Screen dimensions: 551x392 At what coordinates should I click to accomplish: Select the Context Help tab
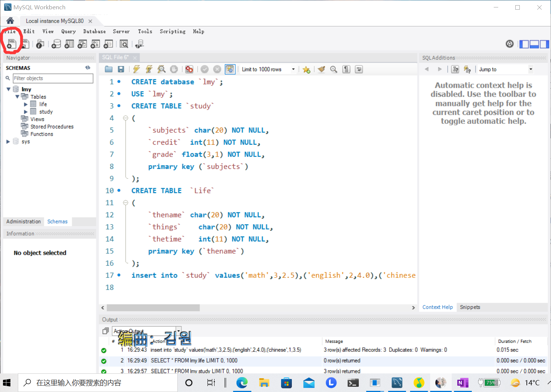tap(438, 307)
